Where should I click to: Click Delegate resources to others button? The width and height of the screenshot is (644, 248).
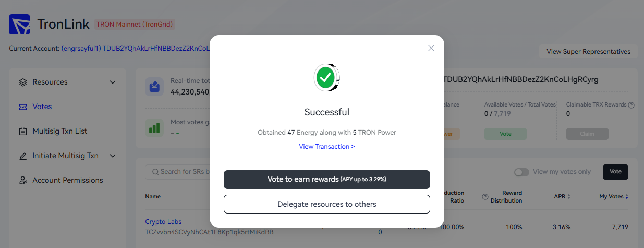327,204
